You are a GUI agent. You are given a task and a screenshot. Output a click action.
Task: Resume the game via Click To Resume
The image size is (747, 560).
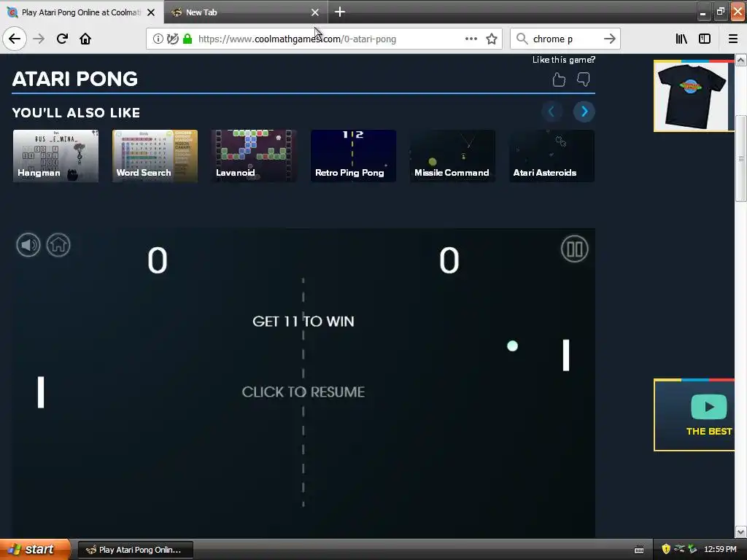click(x=303, y=392)
